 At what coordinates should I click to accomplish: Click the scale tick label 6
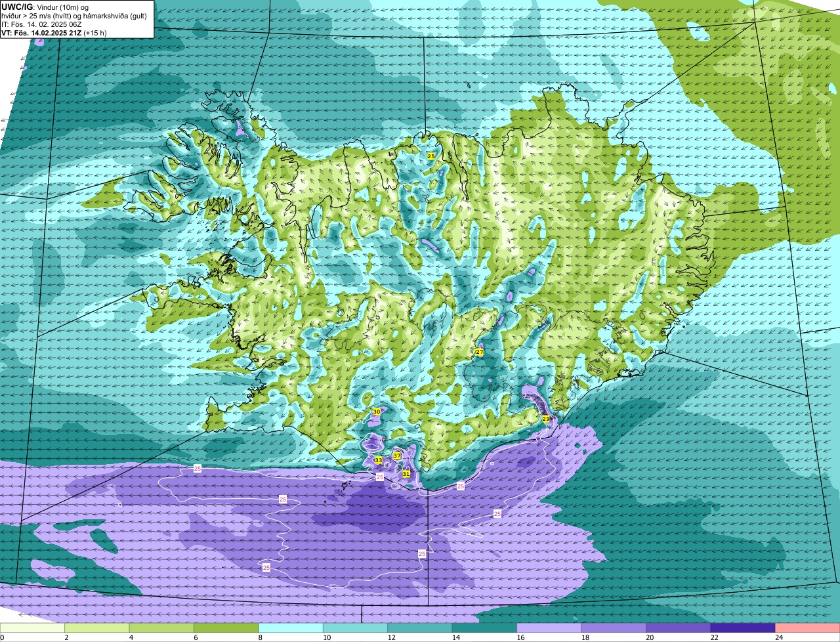tap(195, 637)
